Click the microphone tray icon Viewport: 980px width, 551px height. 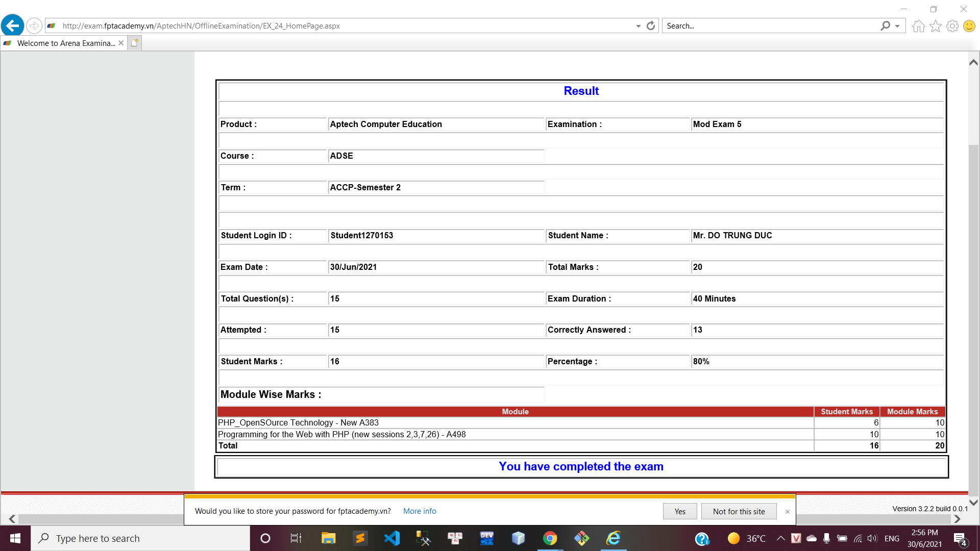[x=826, y=538]
